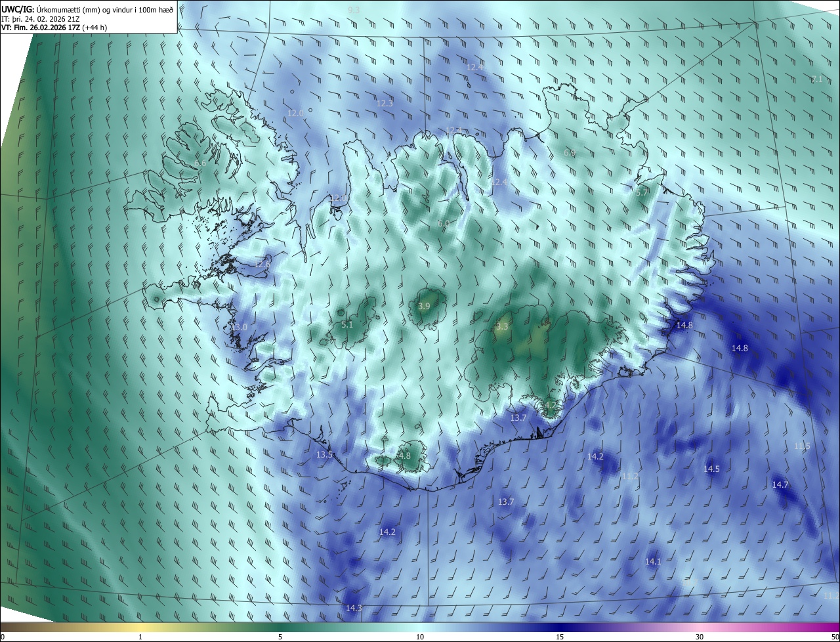Click the 3.3 value label
This screenshot has width=840, height=642.
click(x=502, y=326)
